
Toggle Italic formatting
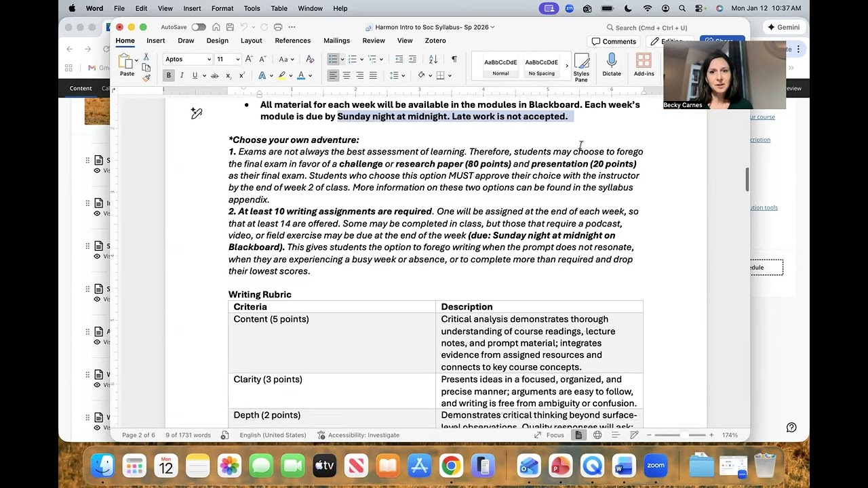point(182,75)
